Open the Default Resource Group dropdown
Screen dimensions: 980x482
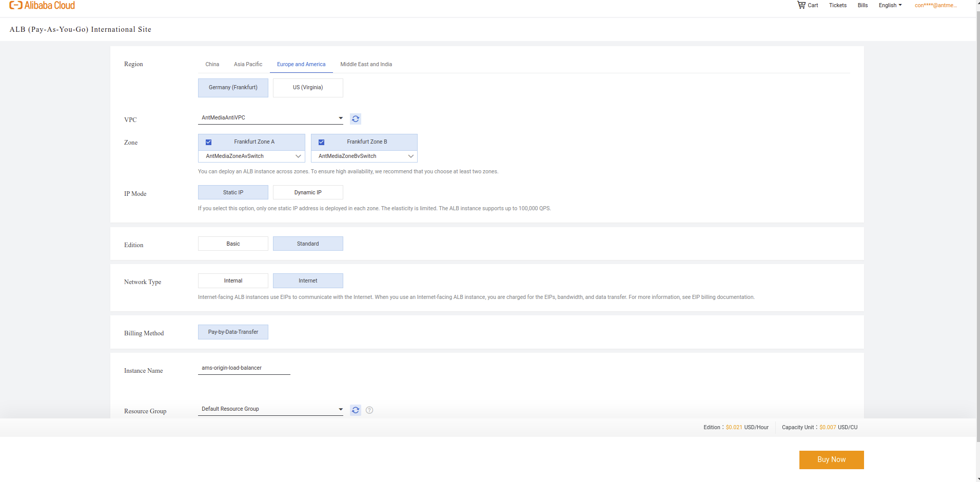270,409
